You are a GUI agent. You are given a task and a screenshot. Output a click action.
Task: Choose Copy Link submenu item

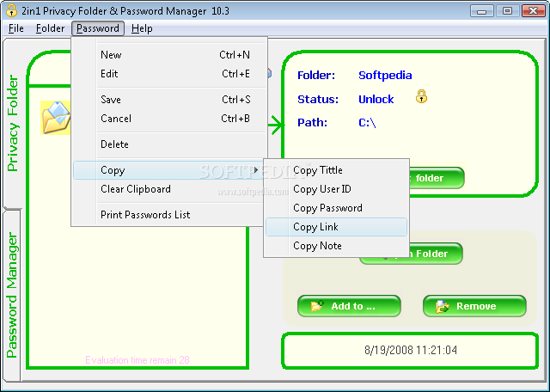click(x=336, y=227)
